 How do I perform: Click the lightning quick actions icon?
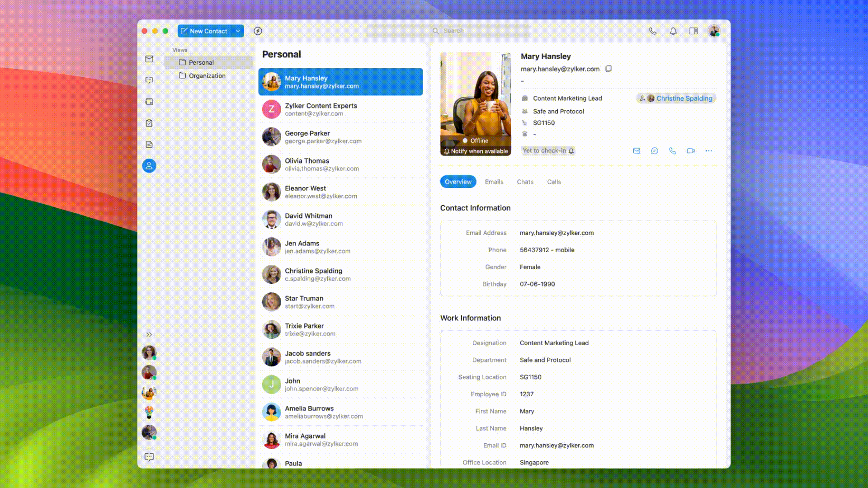point(258,31)
